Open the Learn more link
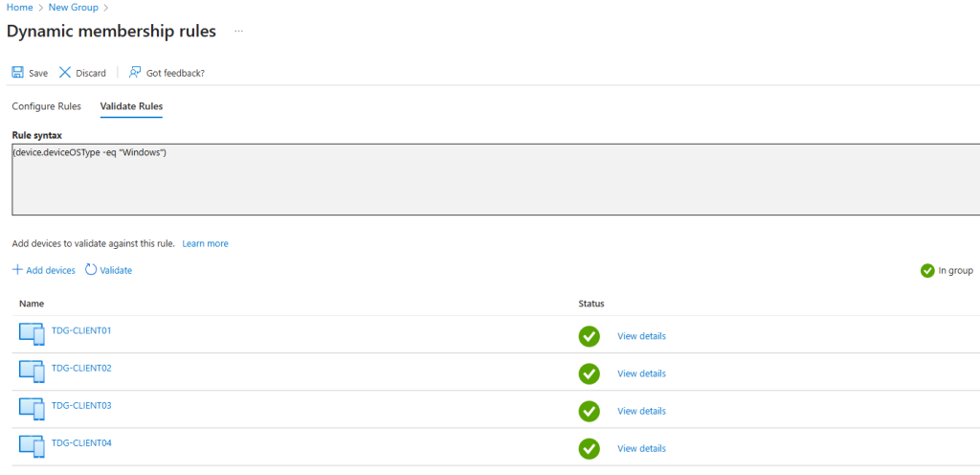This screenshot has width=980, height=475. [x=205, y=243]
